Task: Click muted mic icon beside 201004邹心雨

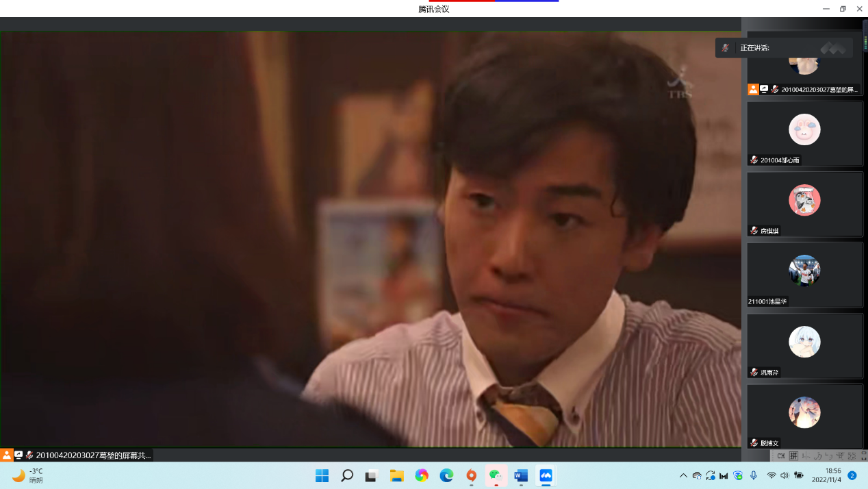Action: coord(754,160)
